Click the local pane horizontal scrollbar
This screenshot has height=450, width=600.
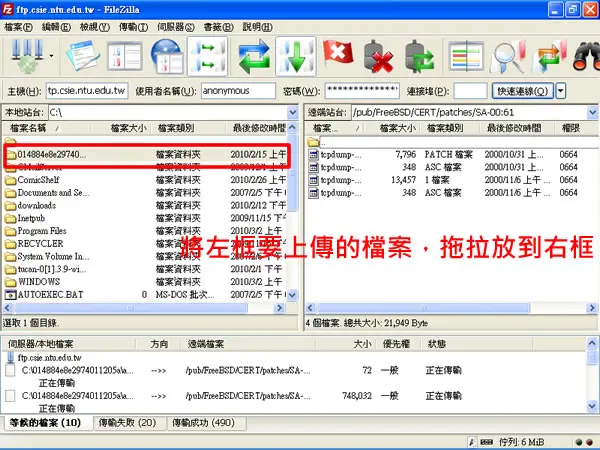143,308
